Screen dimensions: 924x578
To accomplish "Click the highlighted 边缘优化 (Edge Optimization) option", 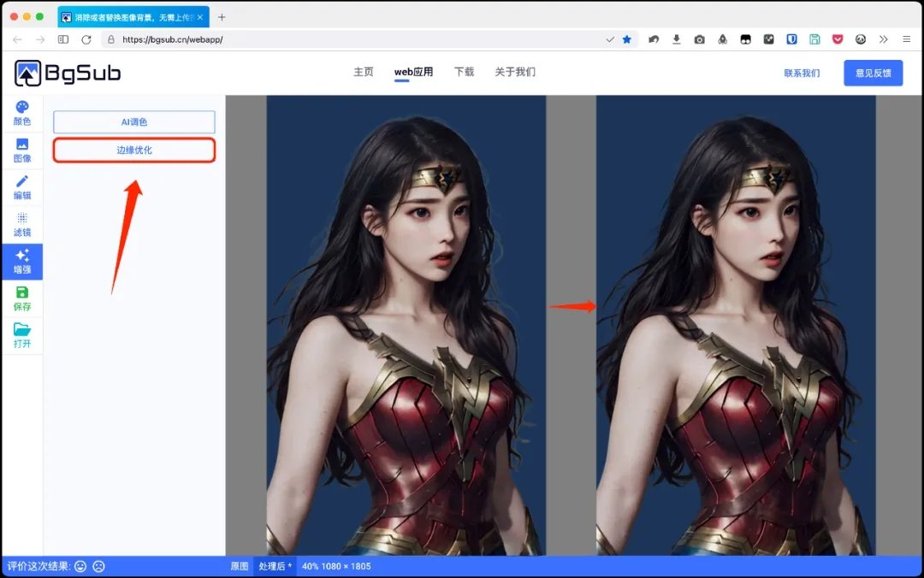I will click(133, 150).
